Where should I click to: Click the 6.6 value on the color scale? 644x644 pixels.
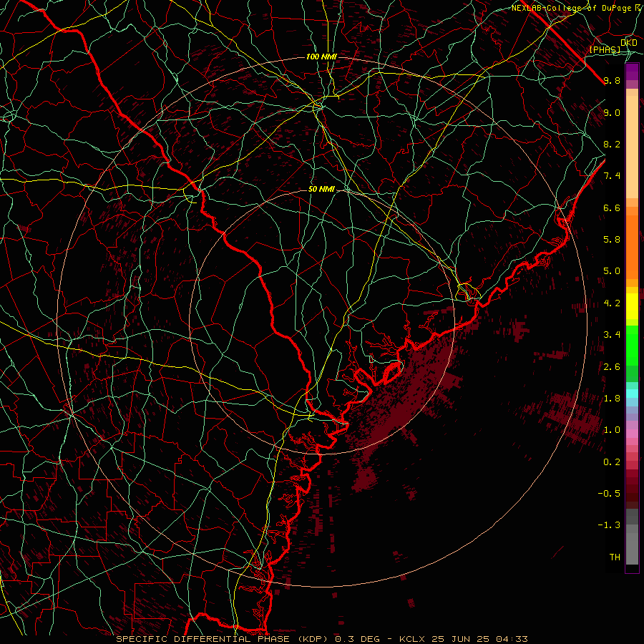pos(612,208)
